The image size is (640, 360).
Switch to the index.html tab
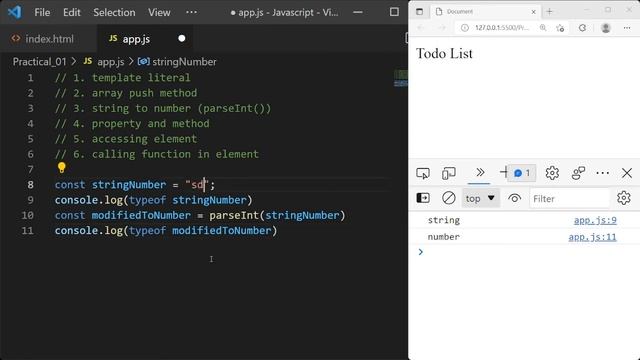coord(49,39)
